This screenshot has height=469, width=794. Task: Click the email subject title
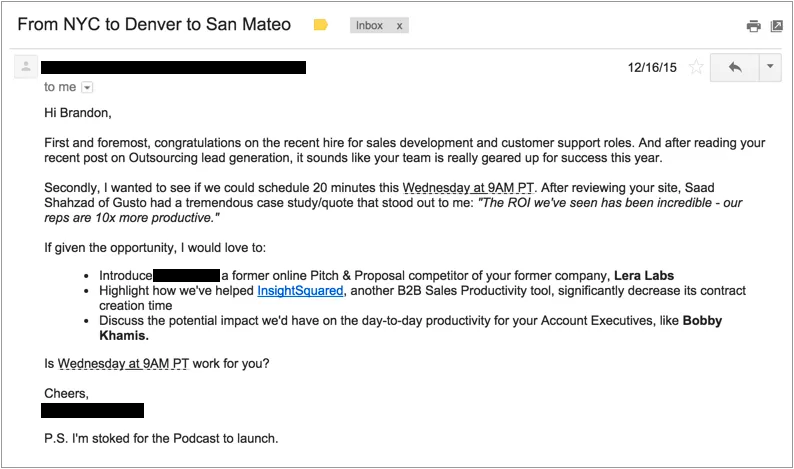[x=154, y=24]
